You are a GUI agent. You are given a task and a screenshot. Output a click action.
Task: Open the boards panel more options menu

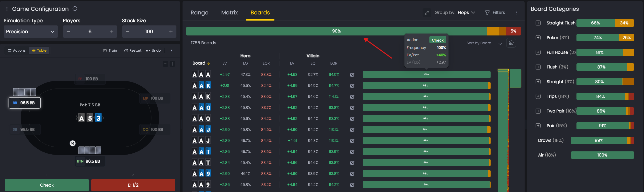tap(516, 12)
